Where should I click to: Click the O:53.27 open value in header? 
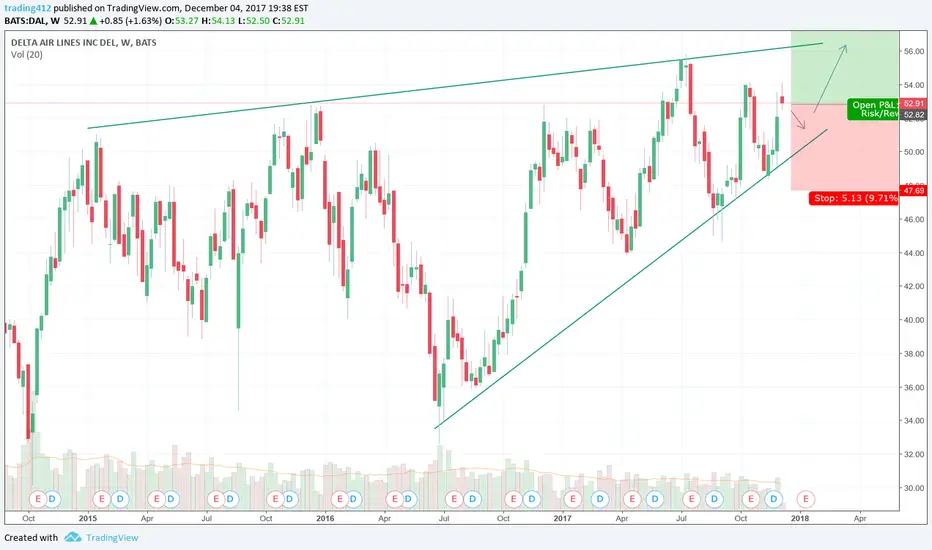181,21
